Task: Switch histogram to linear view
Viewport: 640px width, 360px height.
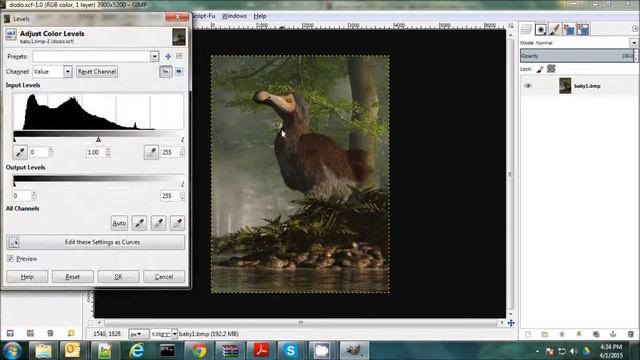Action: click(x=166, y=71)
